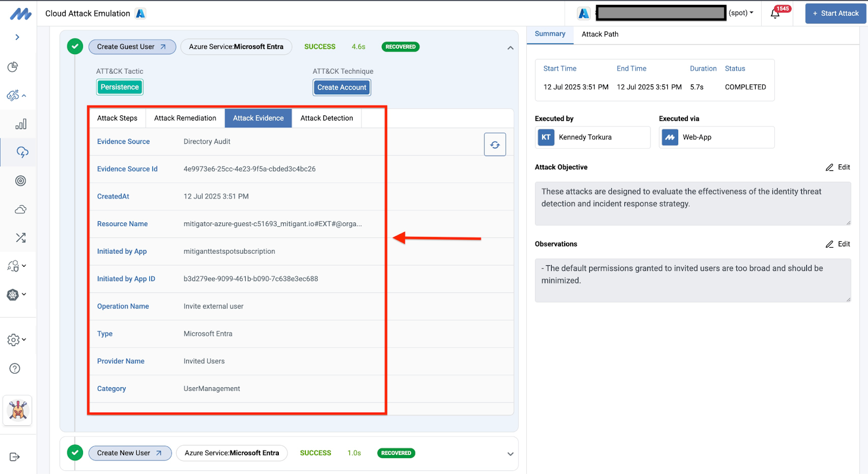
Task: Click the KT avatar for Kennedy Torkura
Action: (546, 137)
